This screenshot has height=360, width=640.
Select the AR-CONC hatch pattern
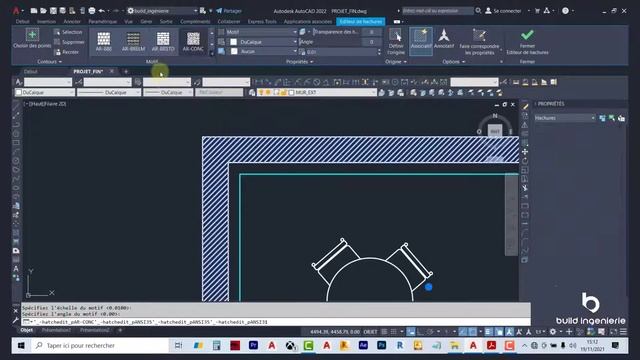click(x=193, y=41)
